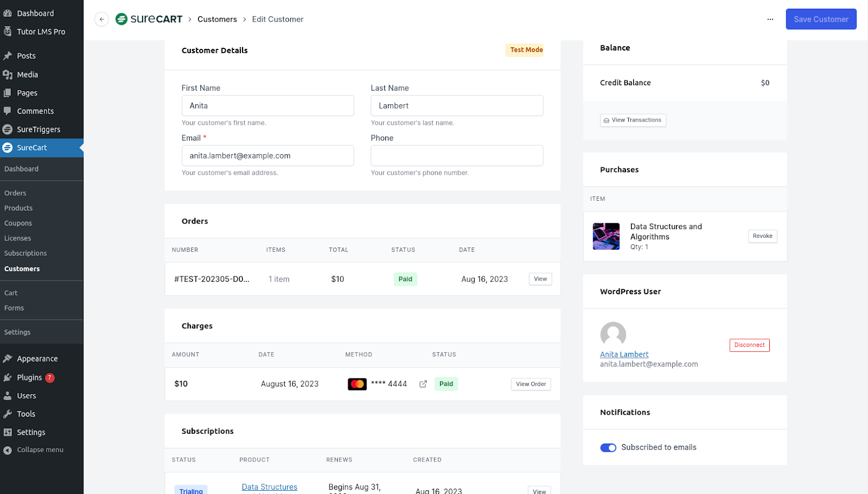The height and width of the screenshot is (494, 868).
Task: Click the Mastercard icon in the Charges row
Action: click(357, 384)
